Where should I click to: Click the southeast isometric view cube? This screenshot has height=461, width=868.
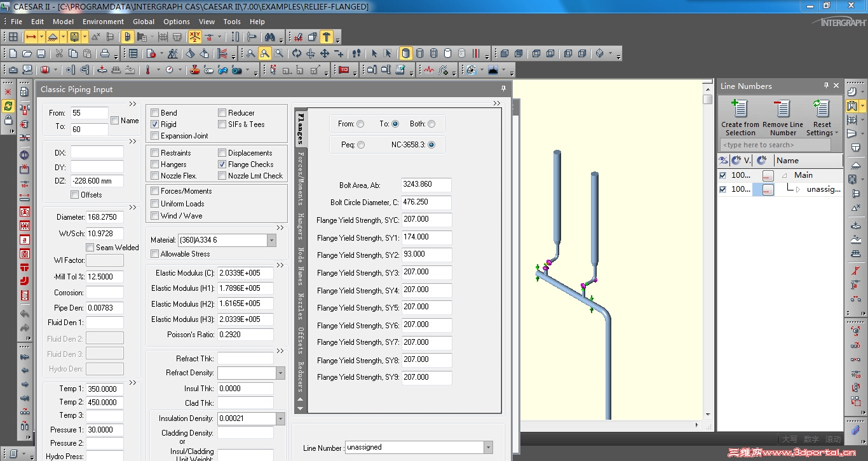click(599, 53)
